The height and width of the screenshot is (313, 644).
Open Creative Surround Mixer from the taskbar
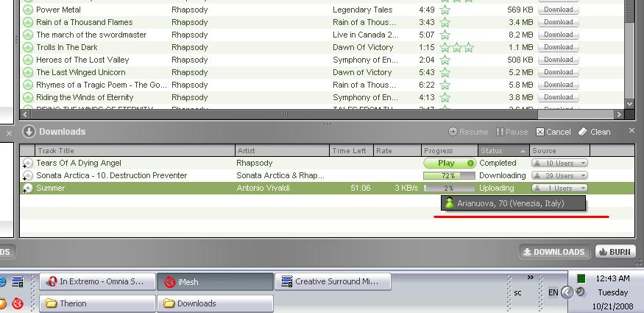pyautogui.click(x=333, y=282)
